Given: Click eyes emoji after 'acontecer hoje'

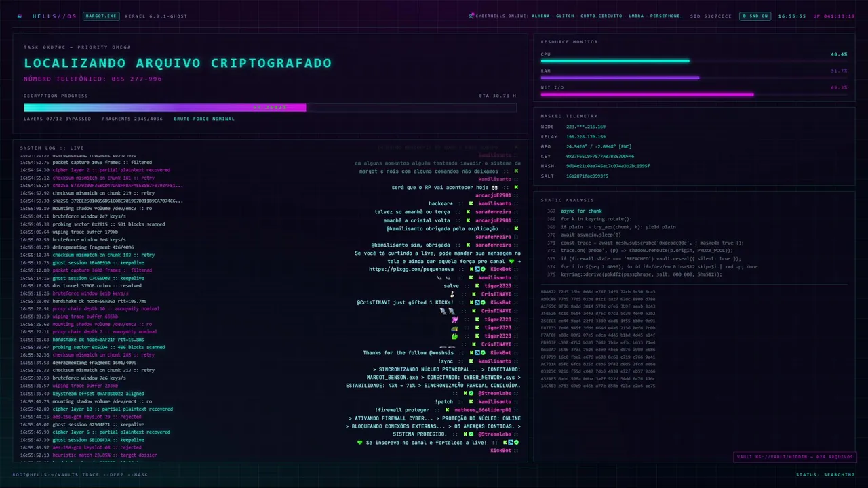Looking at the screenshot, I should pos(495,188).
